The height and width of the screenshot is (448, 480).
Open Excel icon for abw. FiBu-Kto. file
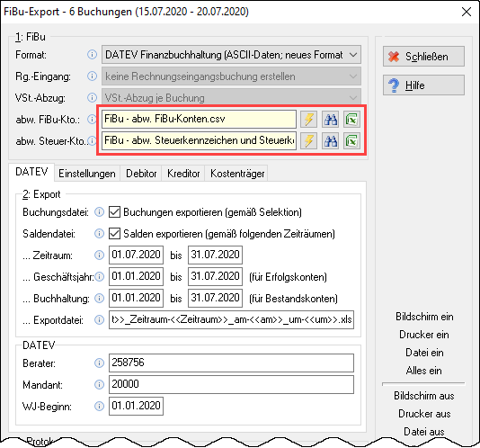pos(351,120)
